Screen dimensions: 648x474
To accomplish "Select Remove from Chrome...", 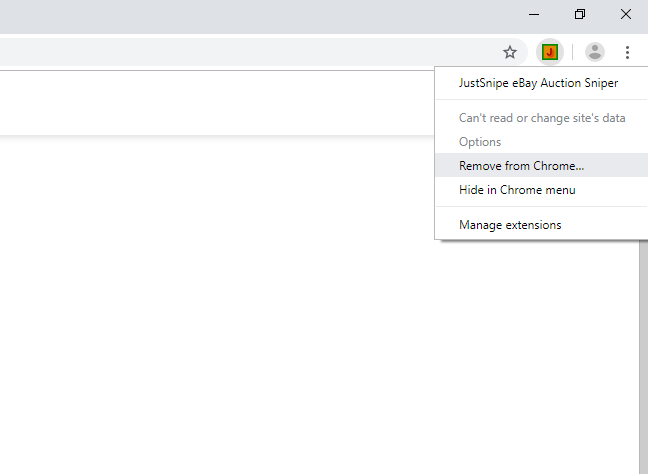I will 521,166.
